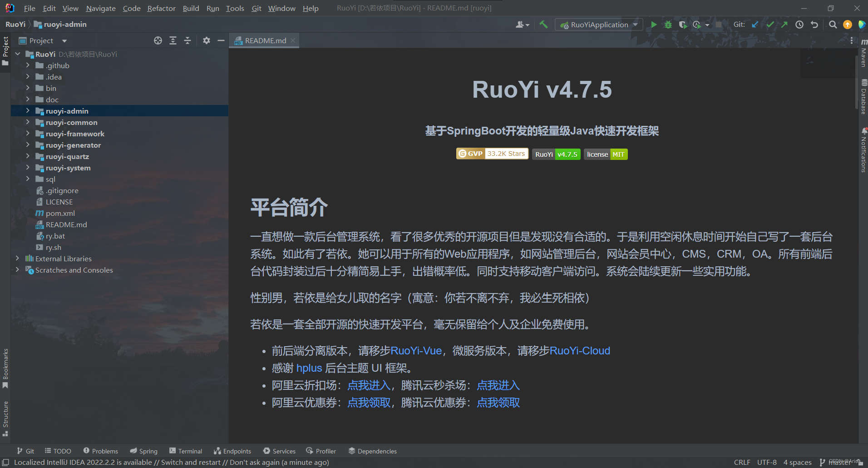This screenshot has height=468, width=868.
Task: Open the Terminal tool window
Action: pyautogui.click(x=186, y=451)
